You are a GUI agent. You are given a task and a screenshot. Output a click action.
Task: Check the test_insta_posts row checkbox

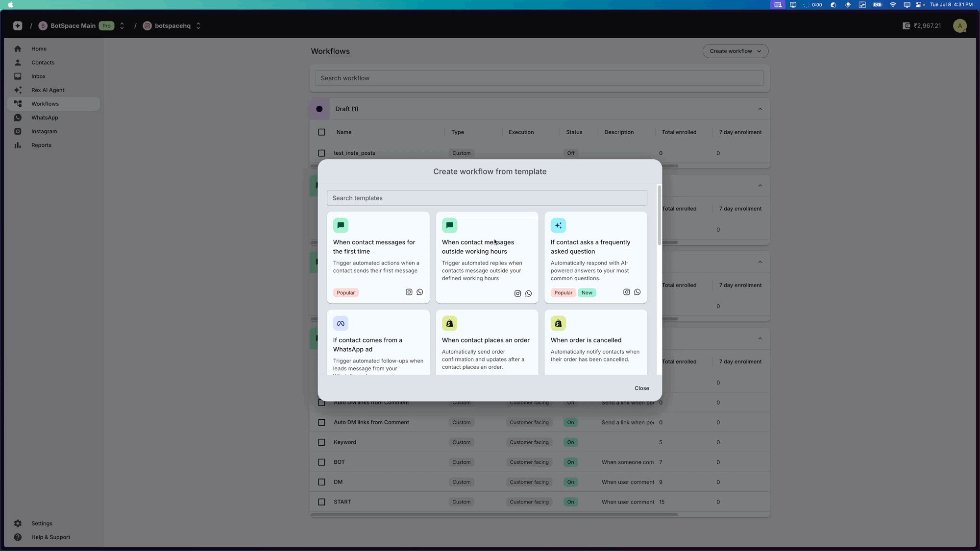pyautogui.click(x=321, y=153)
